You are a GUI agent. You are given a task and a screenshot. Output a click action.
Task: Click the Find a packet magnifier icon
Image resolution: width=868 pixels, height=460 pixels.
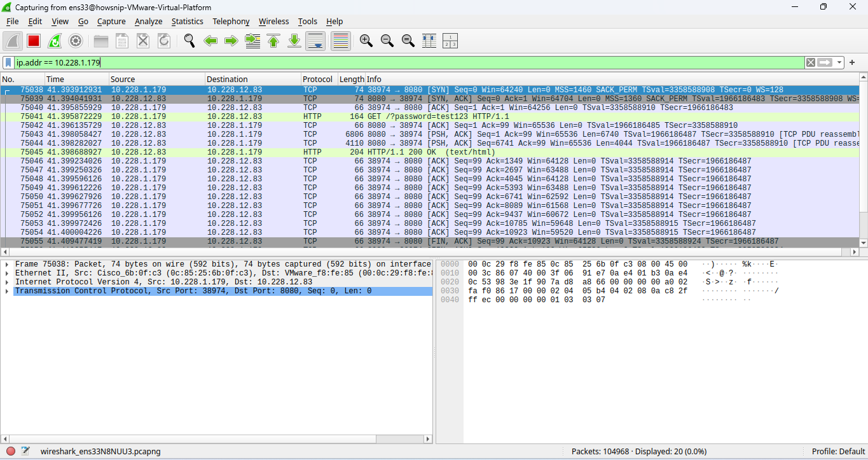189,41
